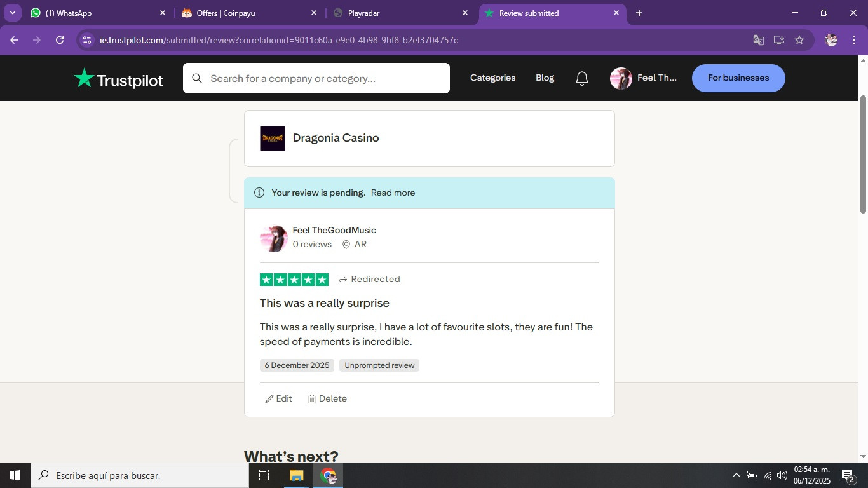Click the Redirected arrow icon
The image size is (868, 488).
[343, 280]
